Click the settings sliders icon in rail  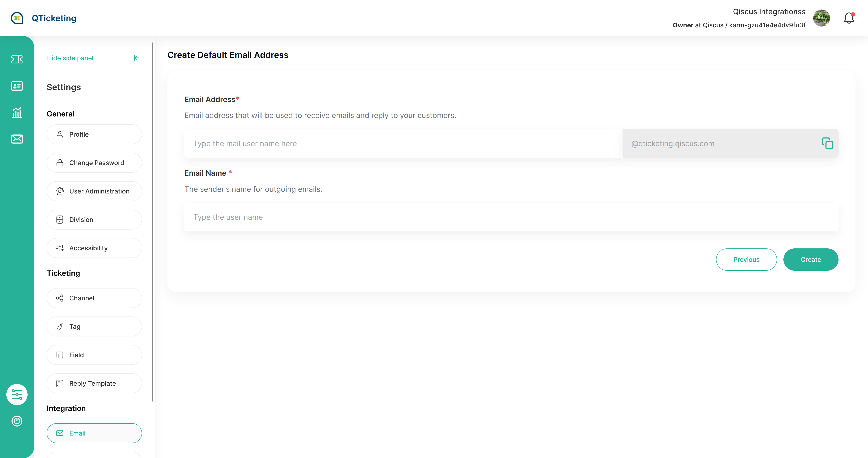[17, 394]
